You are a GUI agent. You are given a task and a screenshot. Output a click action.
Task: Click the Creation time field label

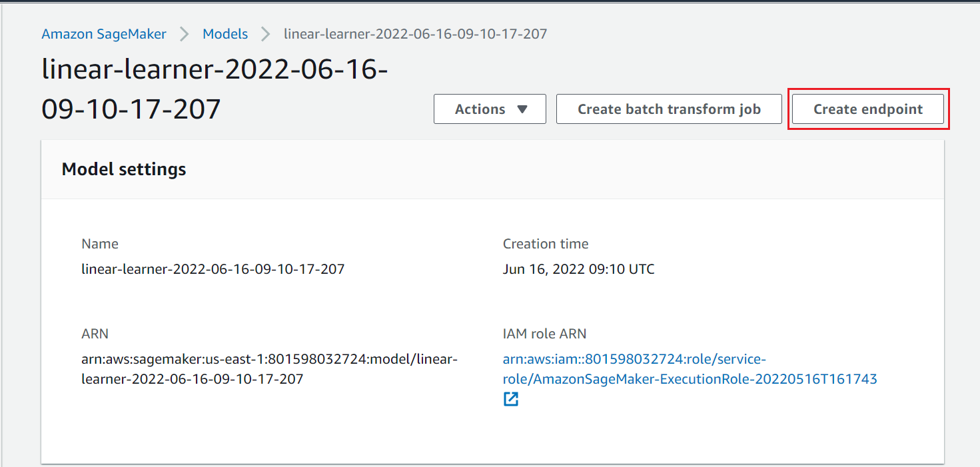click(x=546, y=244)
